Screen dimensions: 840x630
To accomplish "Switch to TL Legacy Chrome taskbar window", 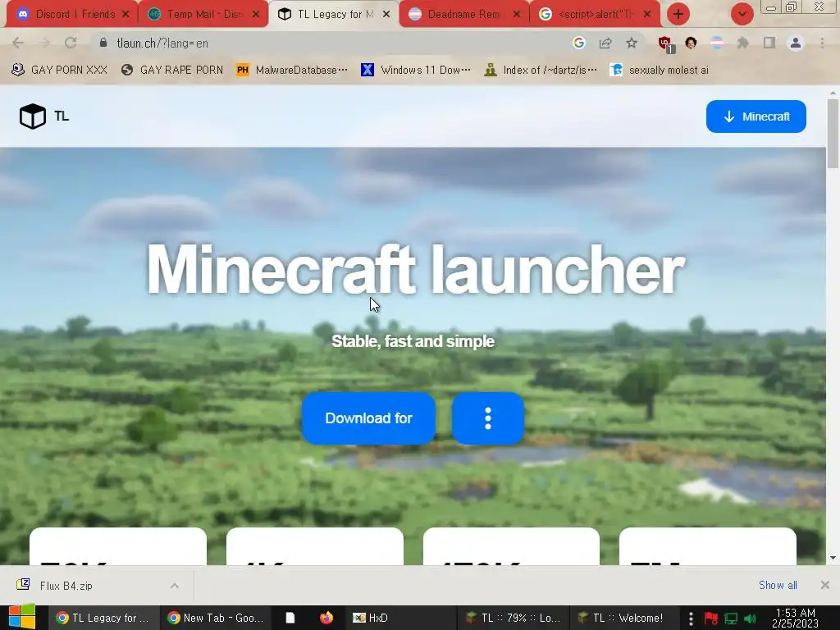I will (104, 618).
